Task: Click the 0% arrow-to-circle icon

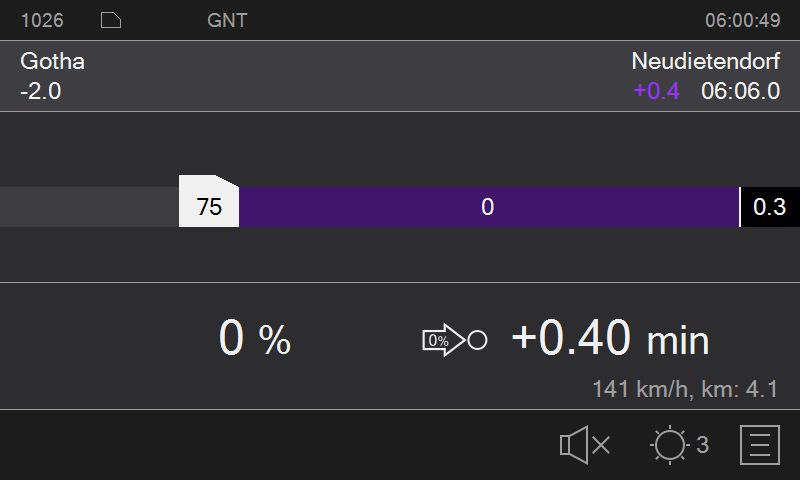Action: click(x=455, y=340)
